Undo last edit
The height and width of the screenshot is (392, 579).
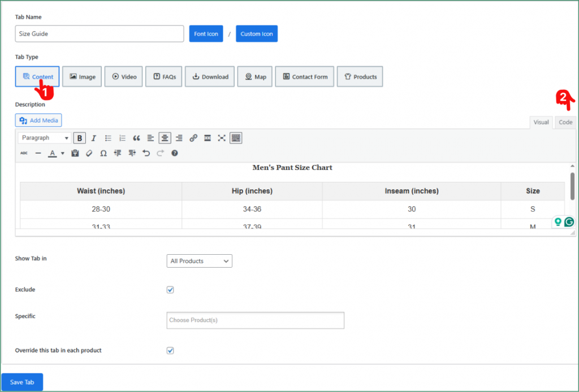point(146,153)
